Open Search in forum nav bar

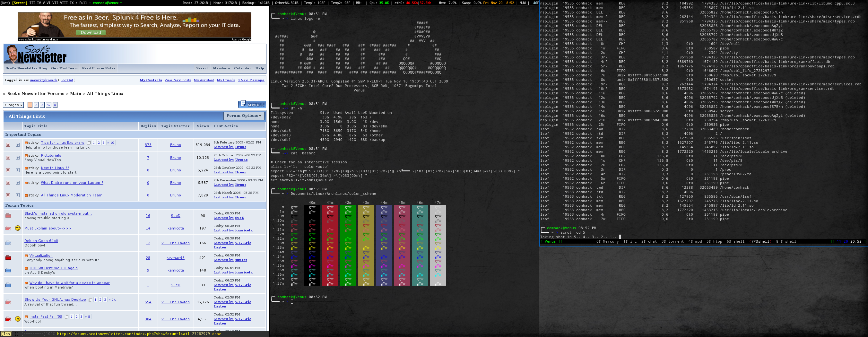click(203, 68)
